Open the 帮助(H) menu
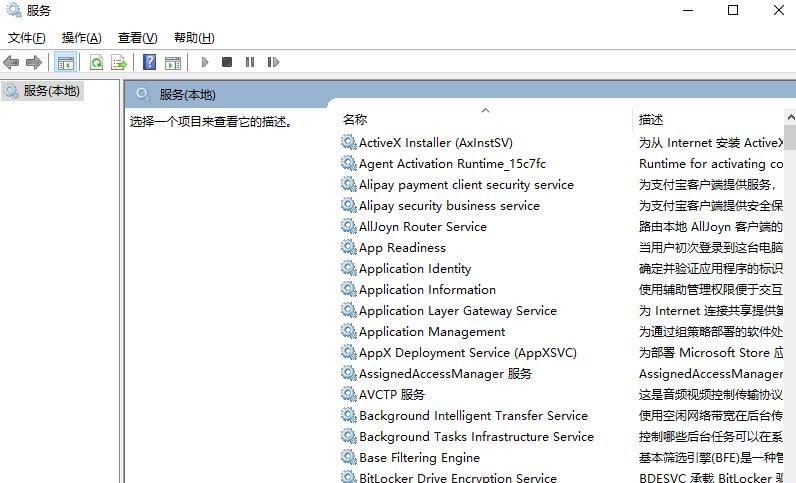This screenshot has height=483, width=796. pos(194,38)
